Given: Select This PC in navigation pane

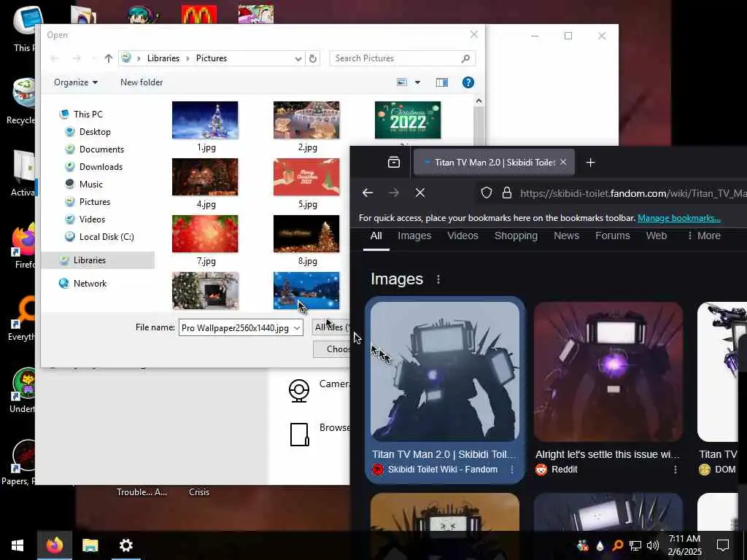Looking at the screenshot, I should [x=88, y=114].
